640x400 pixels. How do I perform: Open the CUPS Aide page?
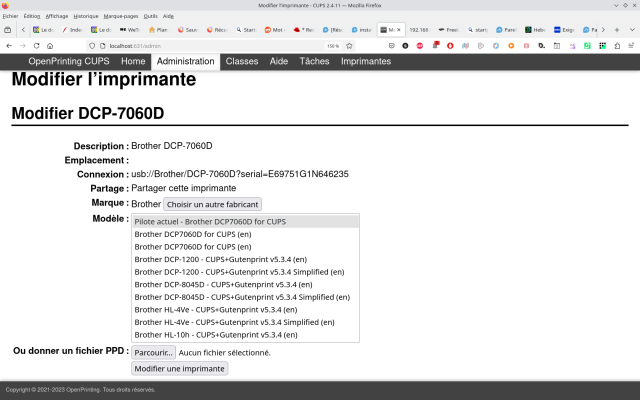point(279,61)
